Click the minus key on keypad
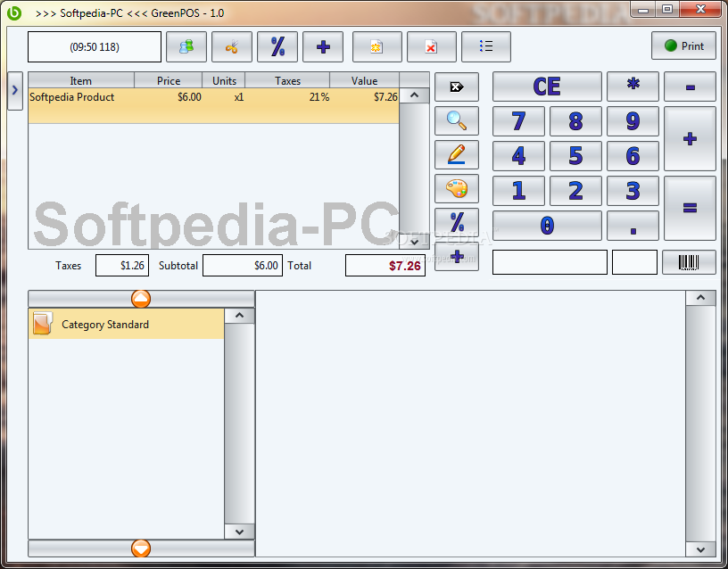The width and height of the screenshot is (728, 569). point(690,87)
